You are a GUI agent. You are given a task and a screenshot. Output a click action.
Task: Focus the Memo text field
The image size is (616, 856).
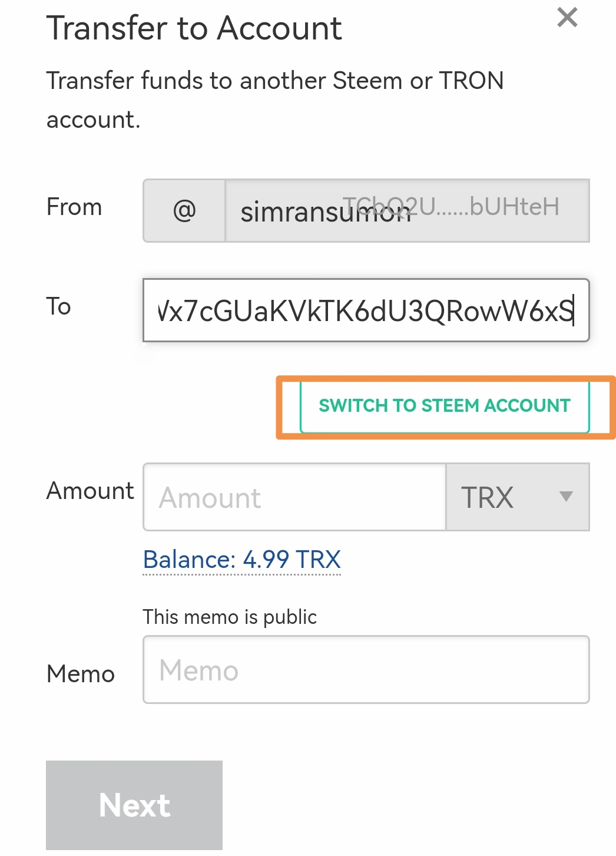point(366,669)
